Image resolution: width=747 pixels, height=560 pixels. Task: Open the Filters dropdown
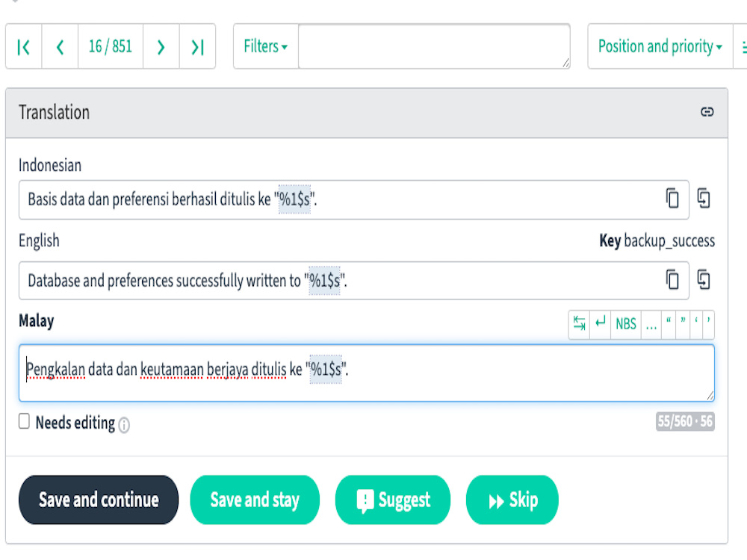tap(265, 46)
